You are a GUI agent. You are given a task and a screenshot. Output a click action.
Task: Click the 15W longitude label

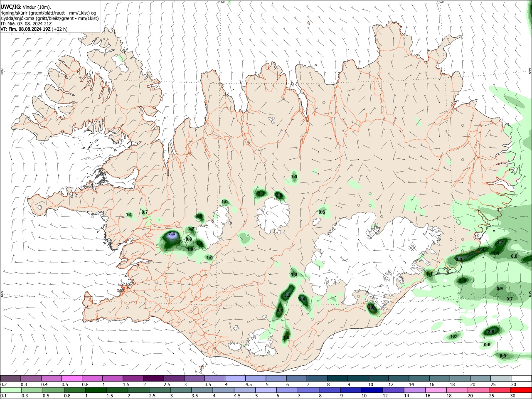coord(440,2)
